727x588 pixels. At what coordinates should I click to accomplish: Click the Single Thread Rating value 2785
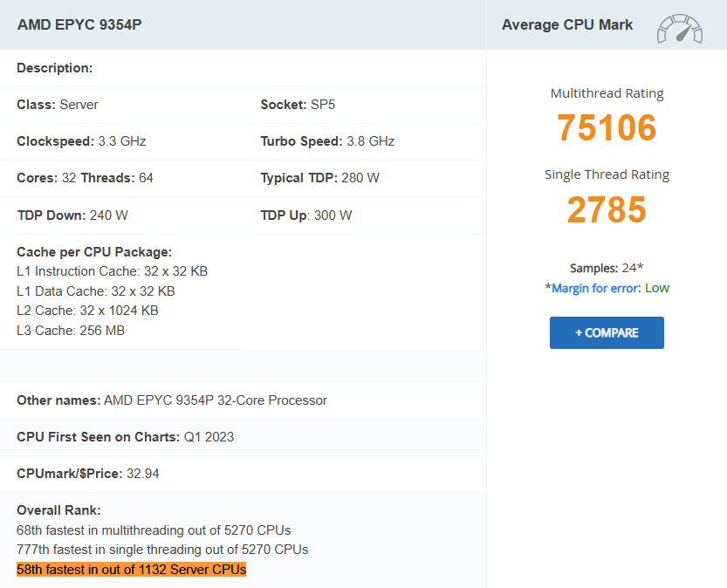(607, 209)
